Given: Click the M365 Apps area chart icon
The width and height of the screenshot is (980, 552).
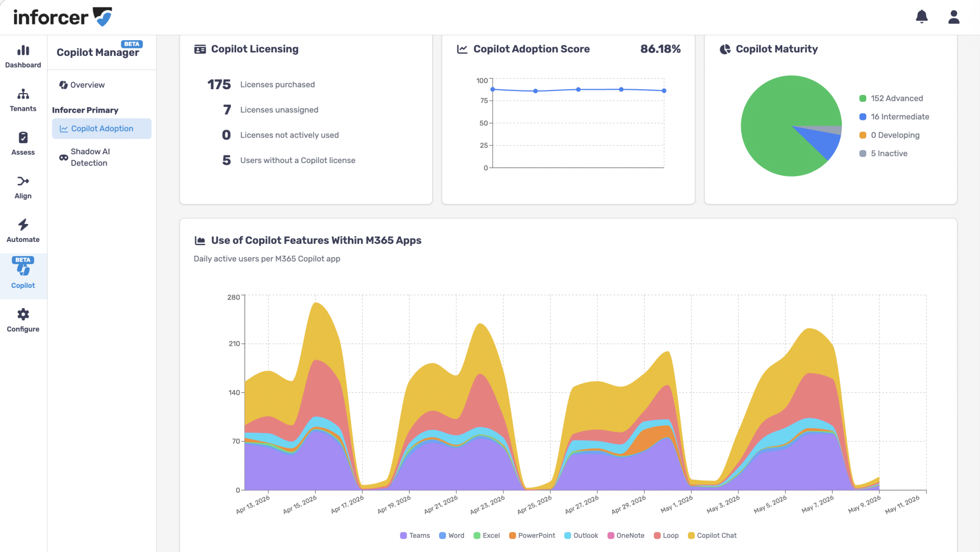Looking at the screenshot, I should [200, 240].
